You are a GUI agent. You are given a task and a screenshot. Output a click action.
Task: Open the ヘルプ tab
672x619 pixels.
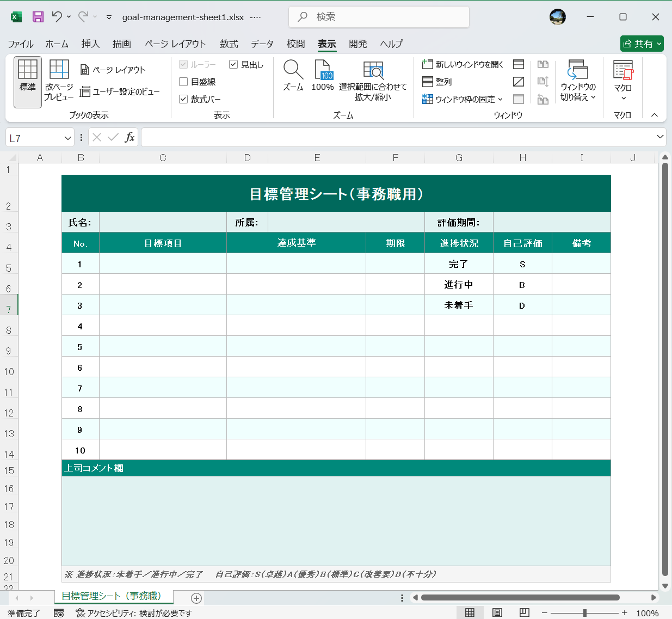pyautogui.click(x=391, y=44)
